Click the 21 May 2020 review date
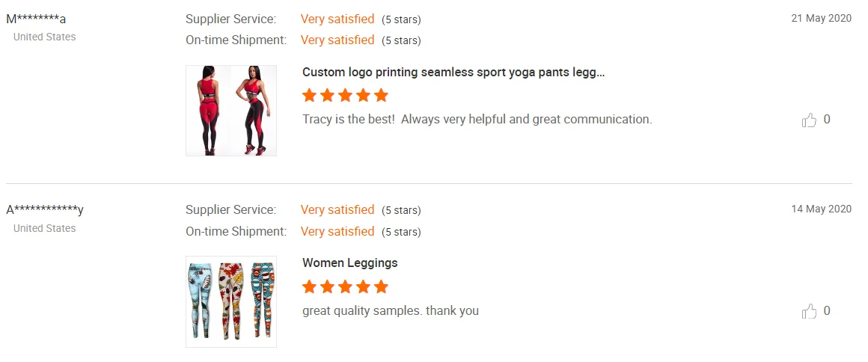868x362 pixels. point(821,19)
